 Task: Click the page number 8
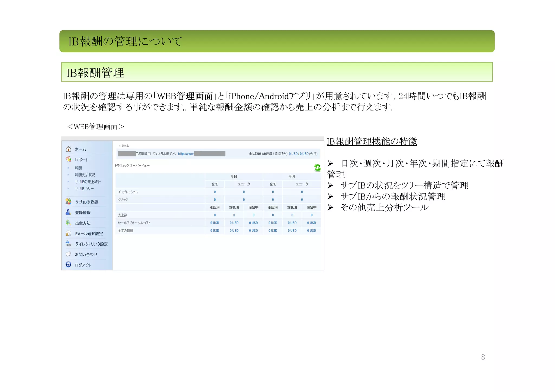click(483, 357)
